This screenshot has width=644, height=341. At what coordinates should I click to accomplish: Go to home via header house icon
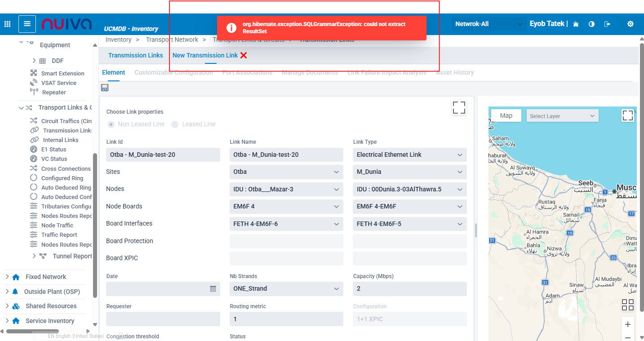pyautogui.click(x=576, y=24)
